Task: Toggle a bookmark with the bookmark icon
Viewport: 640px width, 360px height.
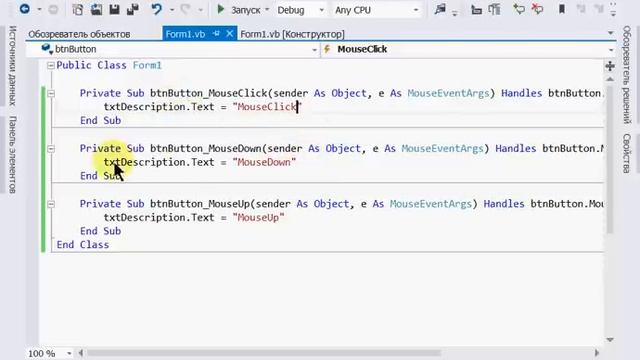Action: [562, 9]
